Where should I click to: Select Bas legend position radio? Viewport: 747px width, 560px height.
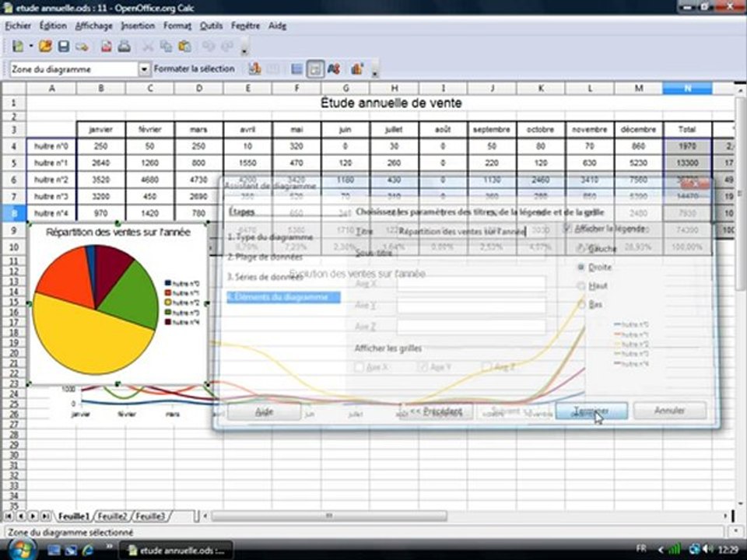click(x=580, y=304)
